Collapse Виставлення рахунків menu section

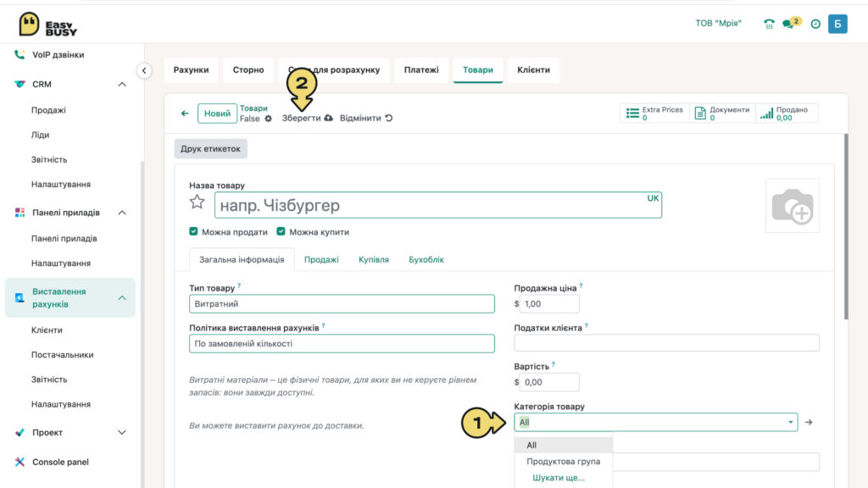coord(122,297)
